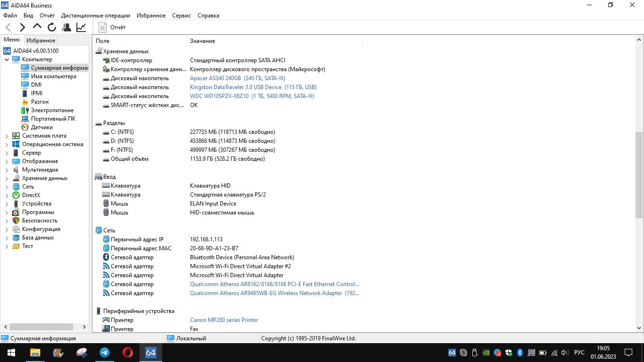Open the graph chart toolbar icon

click(81, 27)
